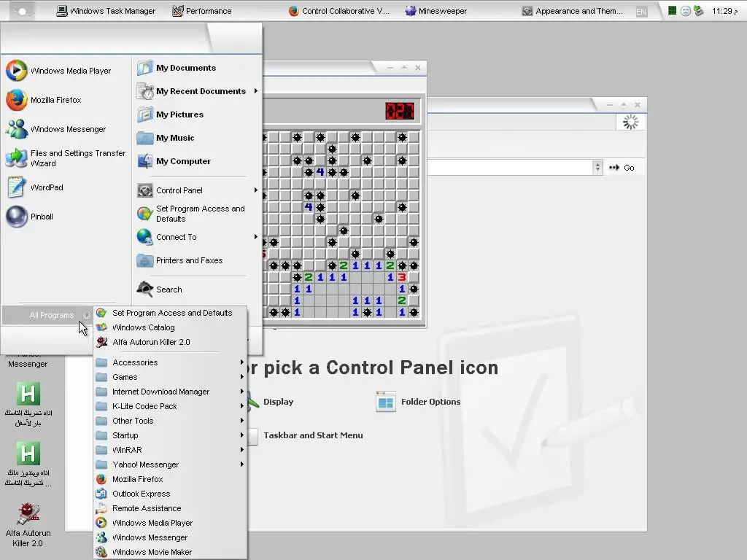Open WordPad from the start menu
747x560 pixels.
[35, 187]
